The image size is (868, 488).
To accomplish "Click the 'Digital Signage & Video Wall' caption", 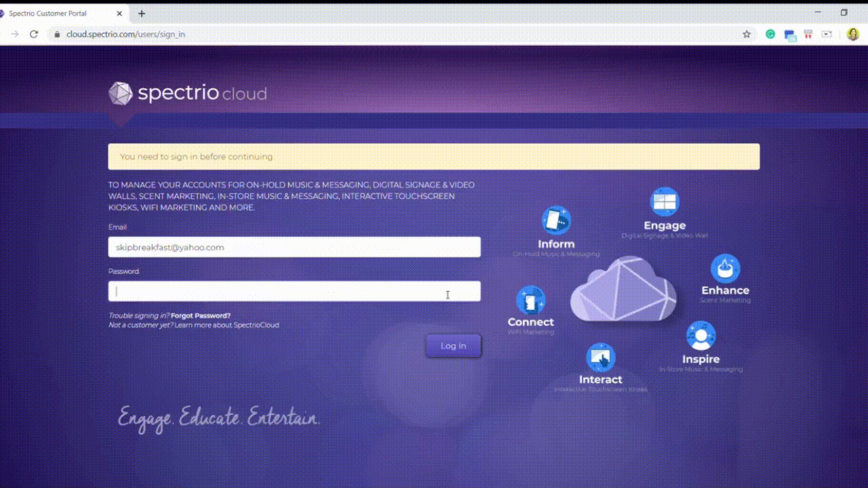I will [x=665, y=236].
